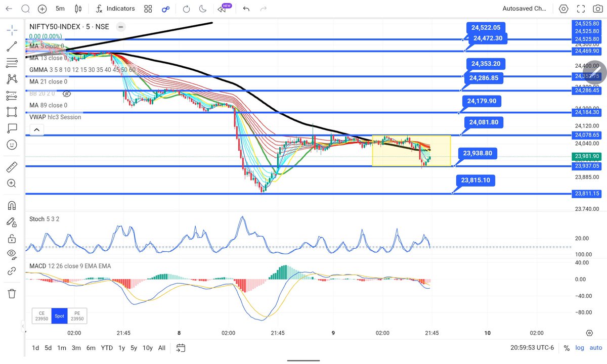Screen dimensions: 607x364
Task: Open the Indicators menu
Action: click(115, 9)
